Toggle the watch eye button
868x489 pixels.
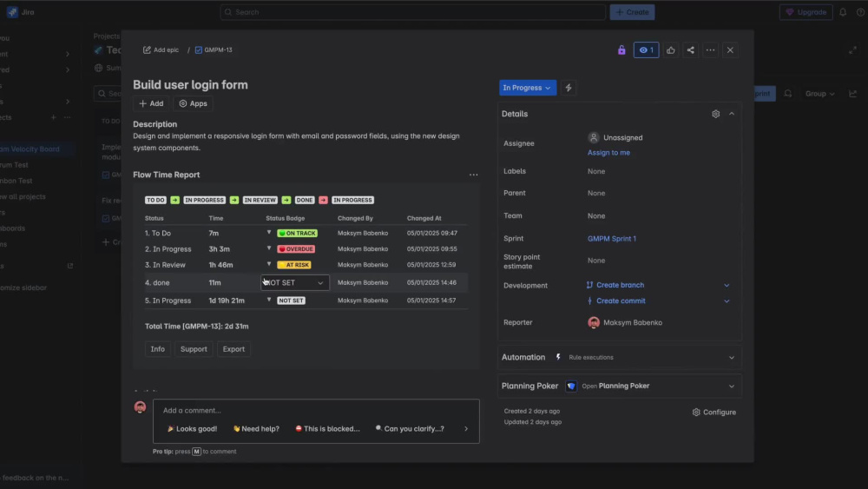pyautogui.click(x=646, y=50)
